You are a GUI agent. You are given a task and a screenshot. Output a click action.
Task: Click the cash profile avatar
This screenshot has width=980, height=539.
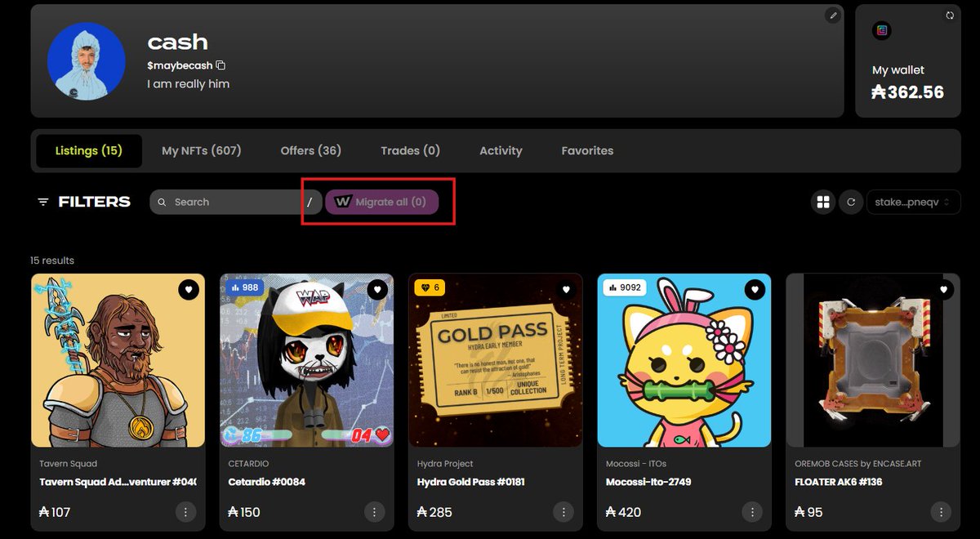coord(86,61)
